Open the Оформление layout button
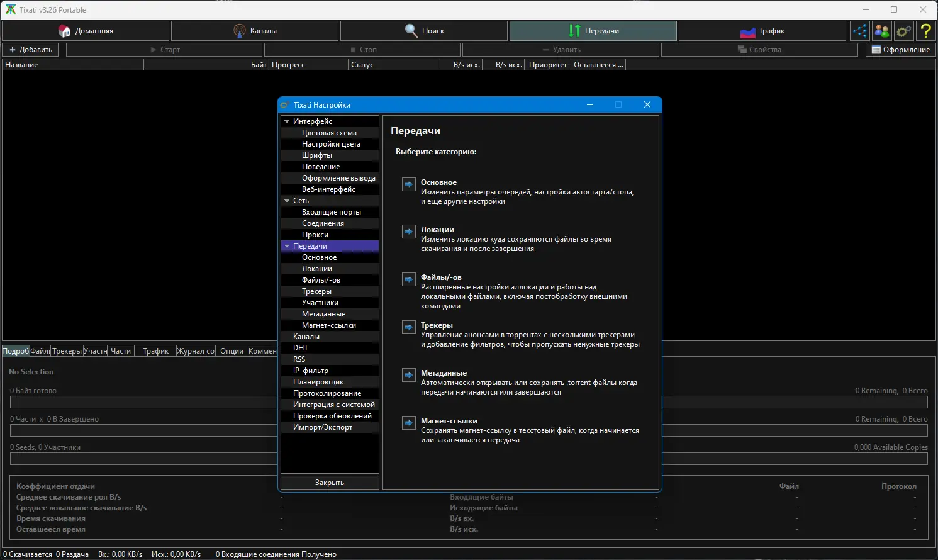Viewport: 938px width, 560px height. (900, 50)
